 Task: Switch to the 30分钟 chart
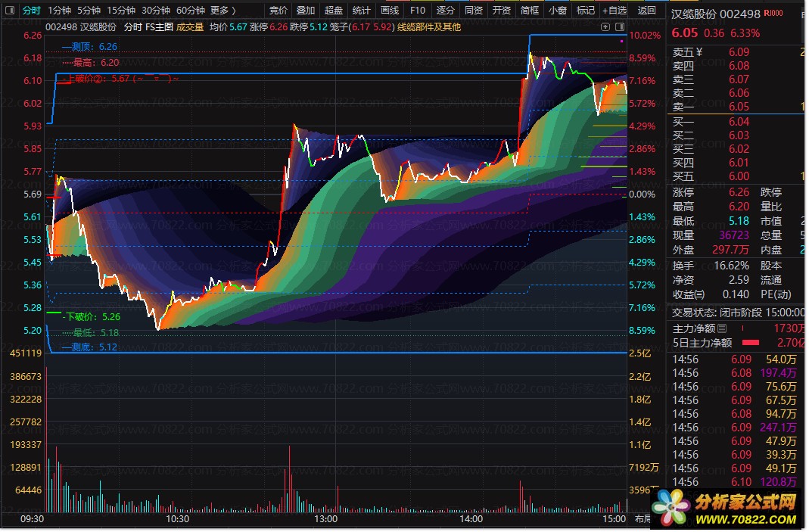click(156, 11)
